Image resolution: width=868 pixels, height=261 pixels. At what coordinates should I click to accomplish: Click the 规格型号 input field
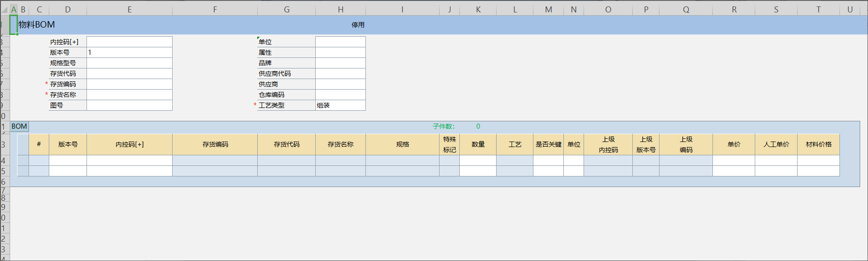tap(129, 63)
